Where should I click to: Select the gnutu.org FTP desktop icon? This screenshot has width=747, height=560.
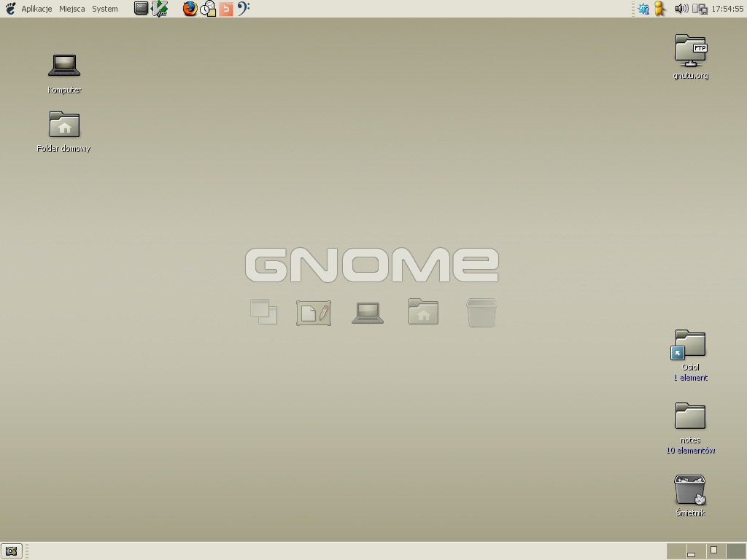pyautogui.click(x=691, y=50)
